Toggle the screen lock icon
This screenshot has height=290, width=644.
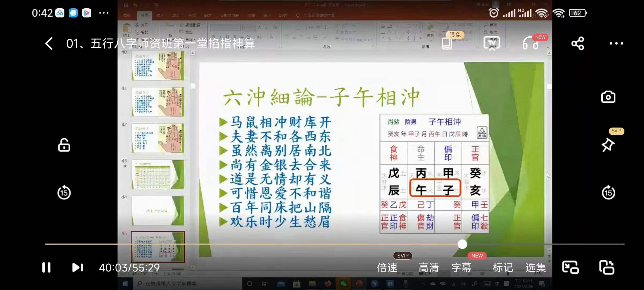63,145
